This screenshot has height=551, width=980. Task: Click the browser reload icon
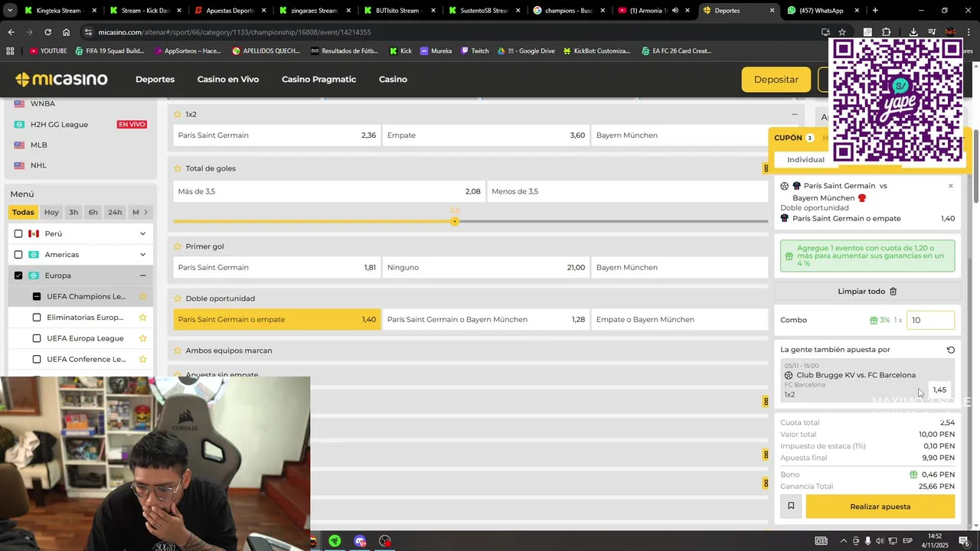click(47, 32)
